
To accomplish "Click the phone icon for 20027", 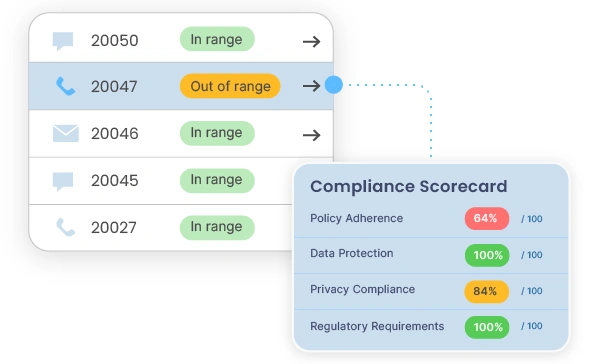I will (65, 227).
